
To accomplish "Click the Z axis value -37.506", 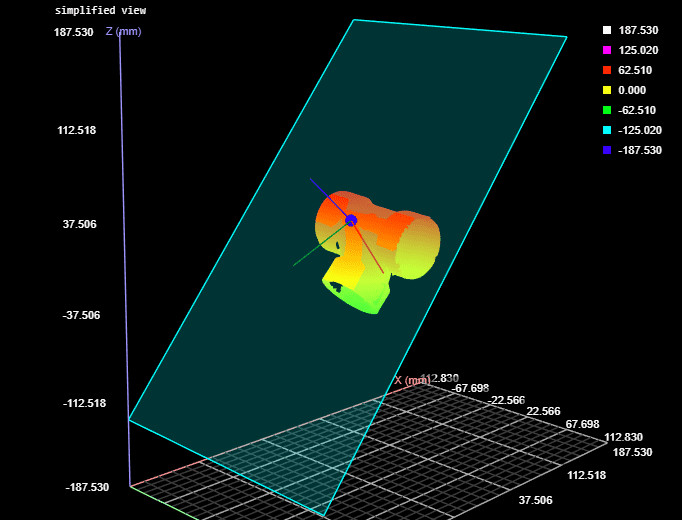I will (x=81, y=315).
